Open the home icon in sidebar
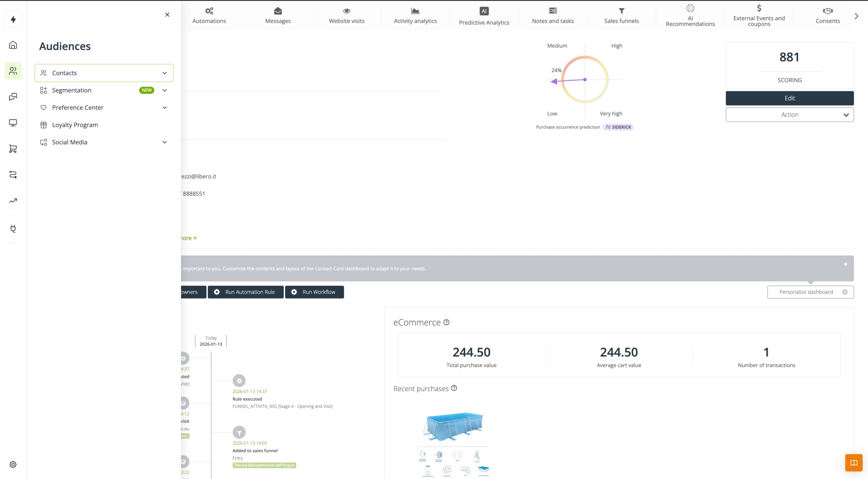868x479 pixels. pos(13,45)
